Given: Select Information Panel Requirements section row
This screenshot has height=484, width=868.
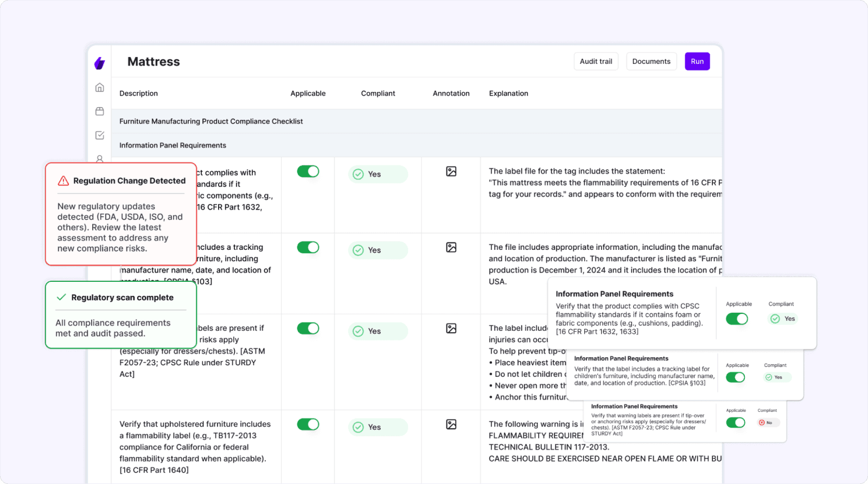Looking at the screenshot, I should click(x=417, y=145).
